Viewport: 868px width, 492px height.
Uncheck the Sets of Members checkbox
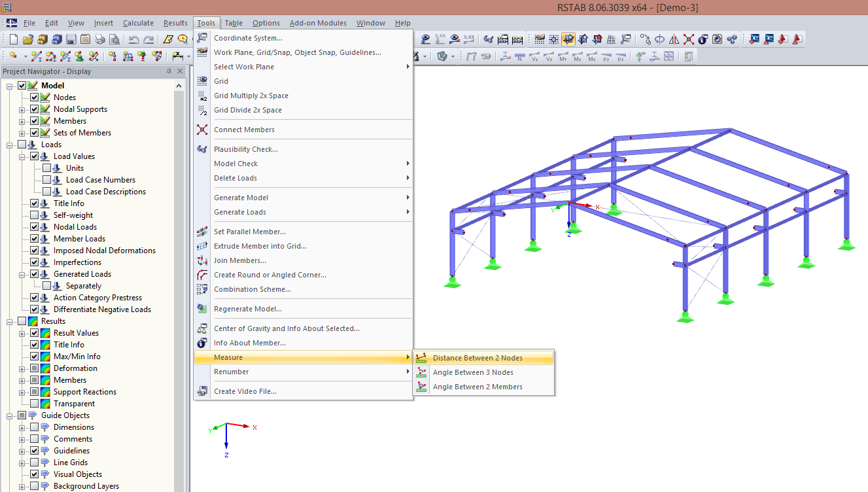tap(35, 133)
